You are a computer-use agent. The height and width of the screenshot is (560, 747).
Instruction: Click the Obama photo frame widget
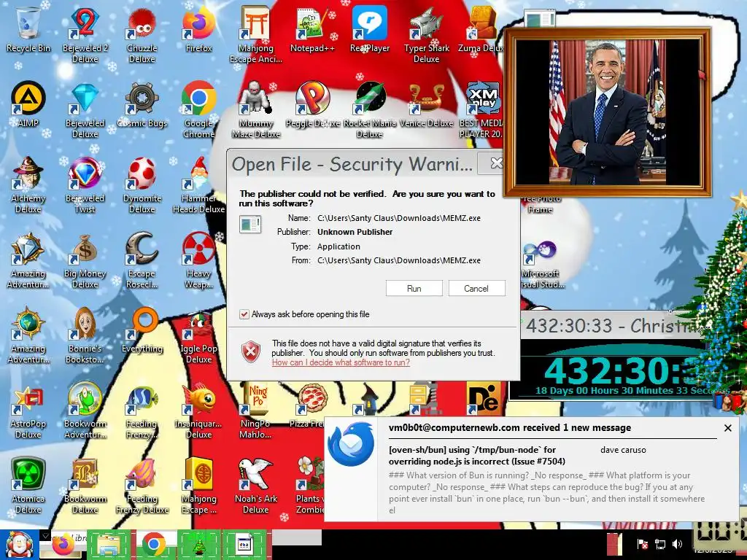(608, 112)
